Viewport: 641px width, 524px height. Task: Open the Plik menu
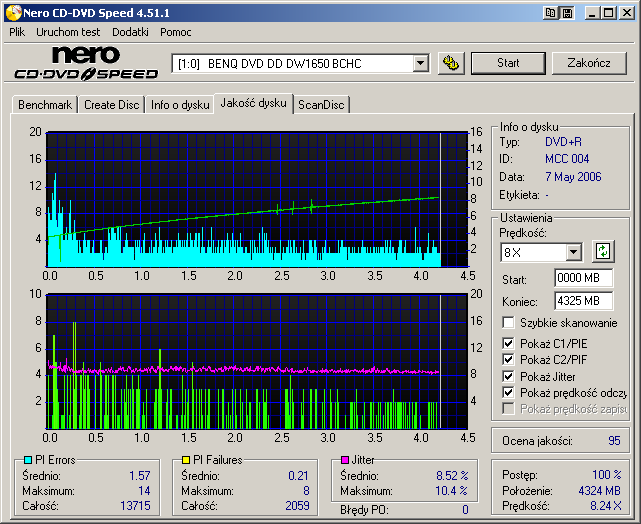[17, 32]
